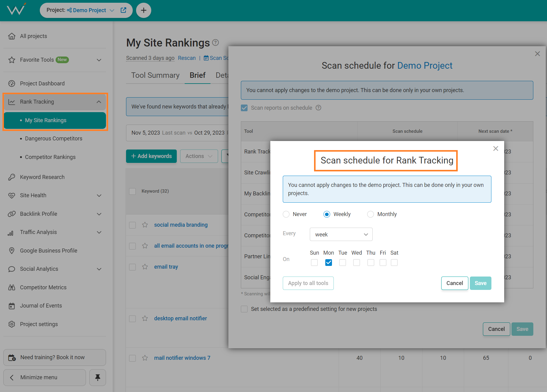Select the Monthly scan schedule option
This screenshot has height=392, width=547.
tap(371, 214)
